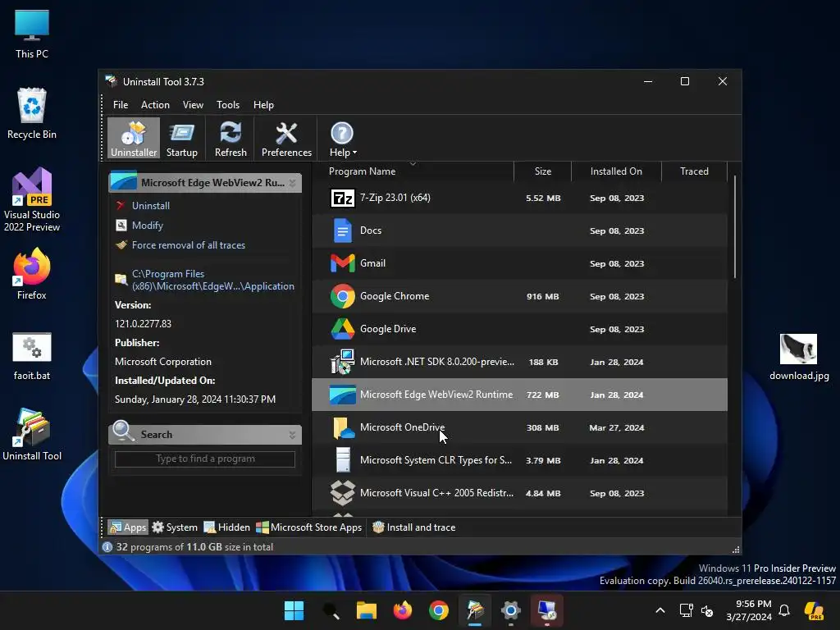Viewport: 840px width, 630px height.
Task: Select the Firefox desktop shortcut
Action: click(32, 274)
